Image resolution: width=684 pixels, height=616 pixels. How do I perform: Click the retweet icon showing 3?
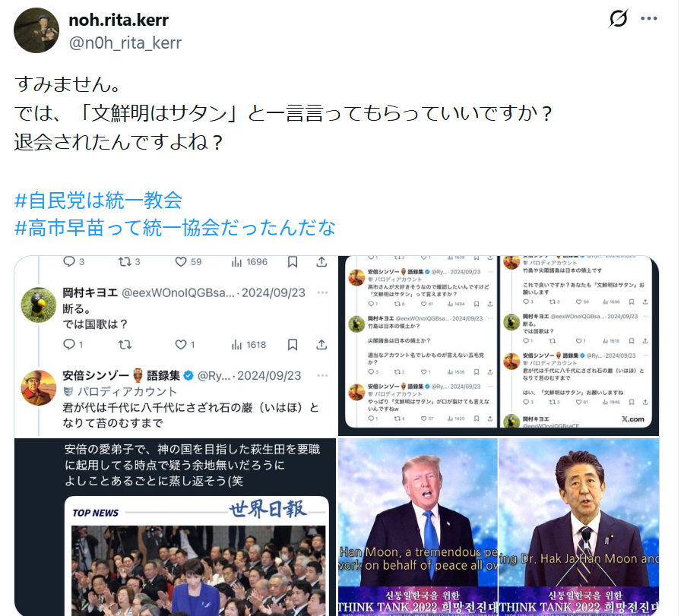(x=125, y=261)
